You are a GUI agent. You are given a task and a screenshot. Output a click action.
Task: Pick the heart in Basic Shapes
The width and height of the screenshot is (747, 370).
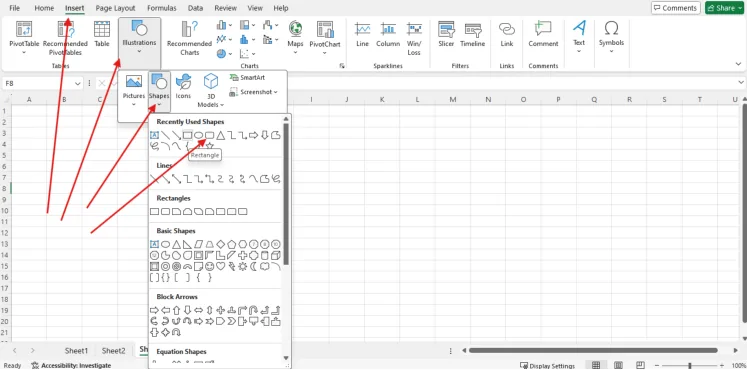click(221, 266)
